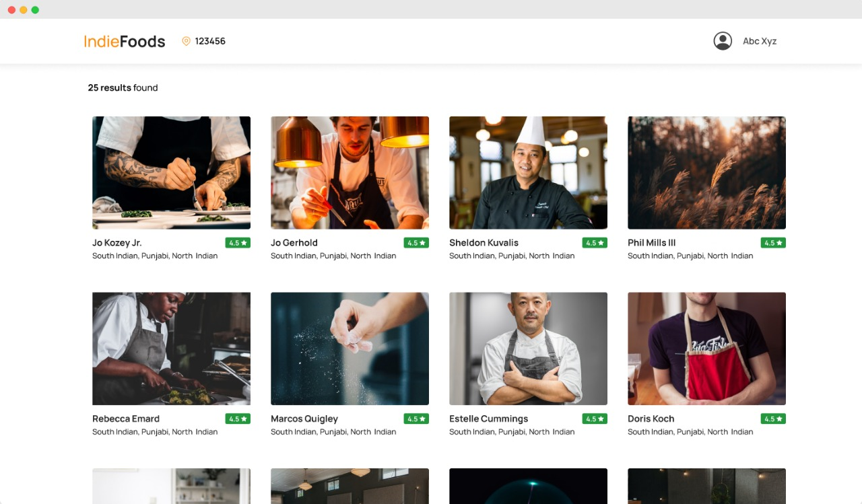Open Phil Mills III photo
Image resolution: width=862 pixels, height=504 pixels.
coord(706,173)
